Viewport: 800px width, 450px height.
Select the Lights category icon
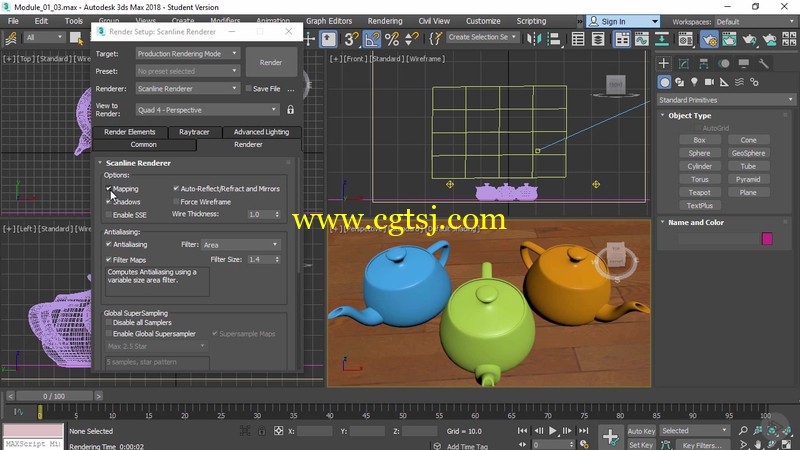coord(694,82)
